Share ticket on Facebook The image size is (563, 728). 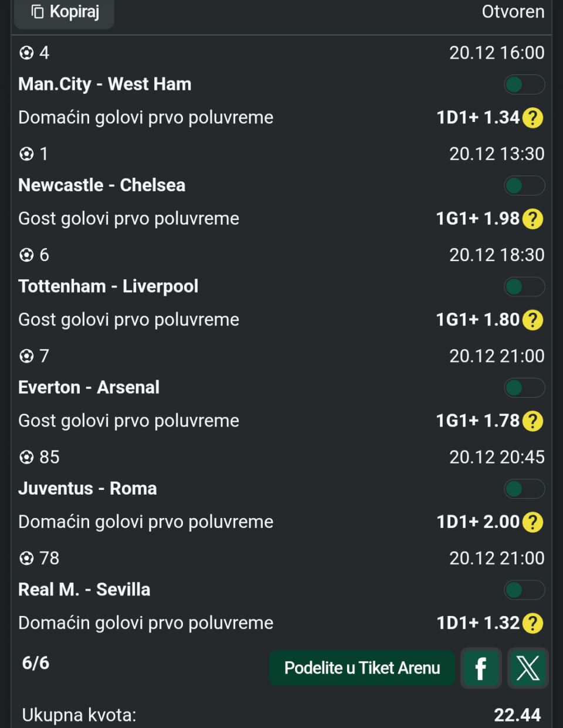[x=481, y=668]
